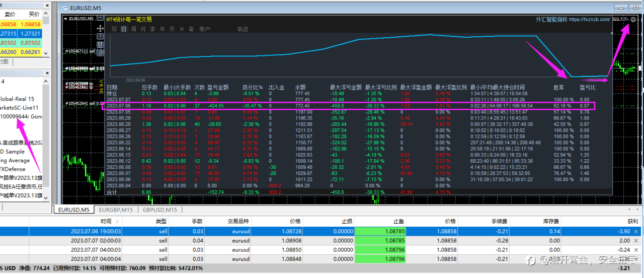Open the GBPUSD,M15 chart tab

point(160,210)
